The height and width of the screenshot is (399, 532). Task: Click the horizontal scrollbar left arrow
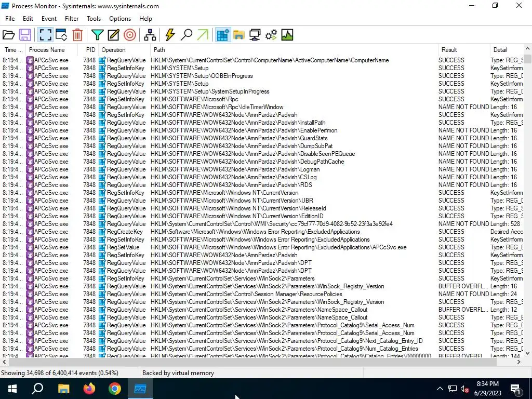[4, 362]
